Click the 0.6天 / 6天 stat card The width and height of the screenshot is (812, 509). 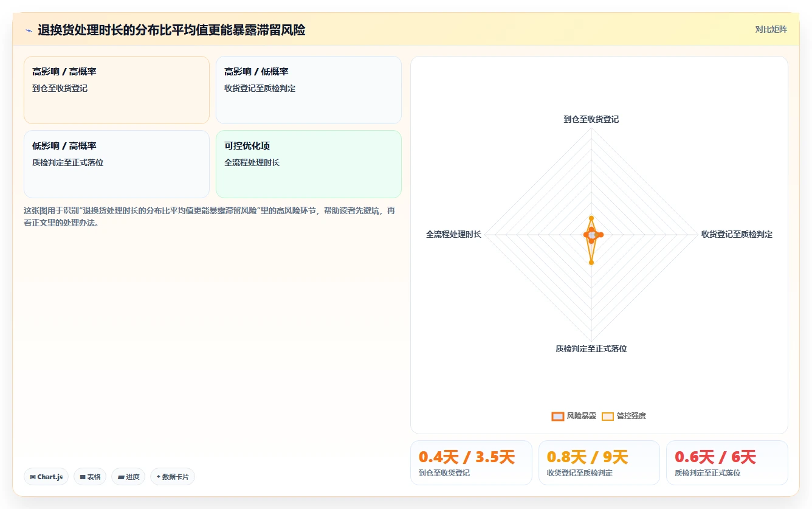727,463
